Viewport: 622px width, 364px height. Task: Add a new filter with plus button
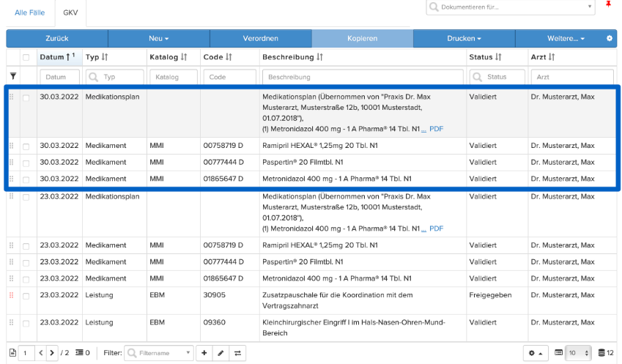(204, 353)
